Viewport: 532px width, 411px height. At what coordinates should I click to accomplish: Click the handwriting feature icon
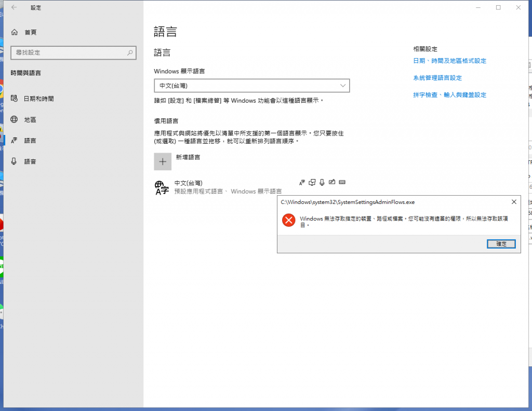click(332, 182)
